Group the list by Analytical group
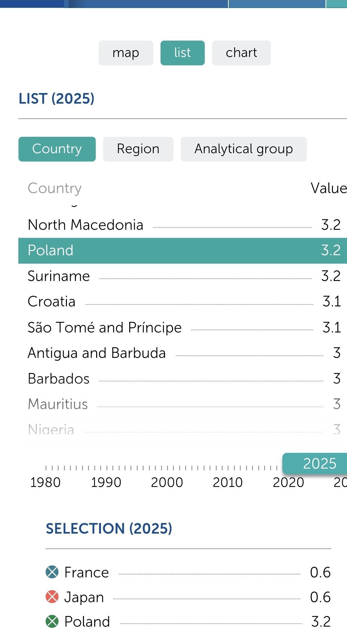This screenshot has height=644, width=347. tap(243, 149)
